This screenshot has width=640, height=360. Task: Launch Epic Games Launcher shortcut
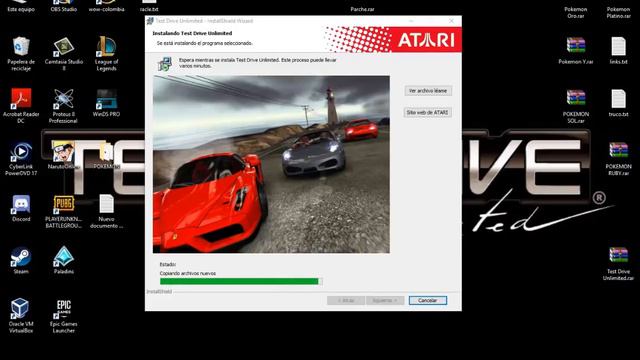(64, 316)
